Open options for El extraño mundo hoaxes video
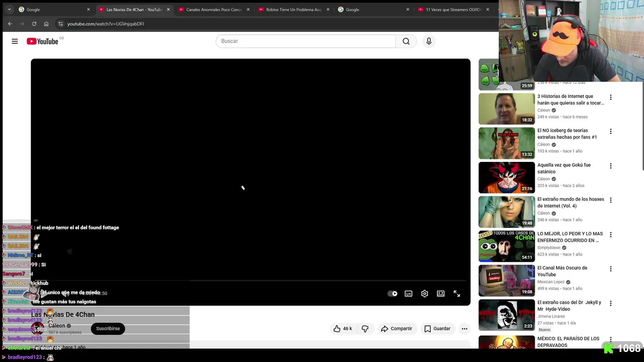 [x=611, y=200]
